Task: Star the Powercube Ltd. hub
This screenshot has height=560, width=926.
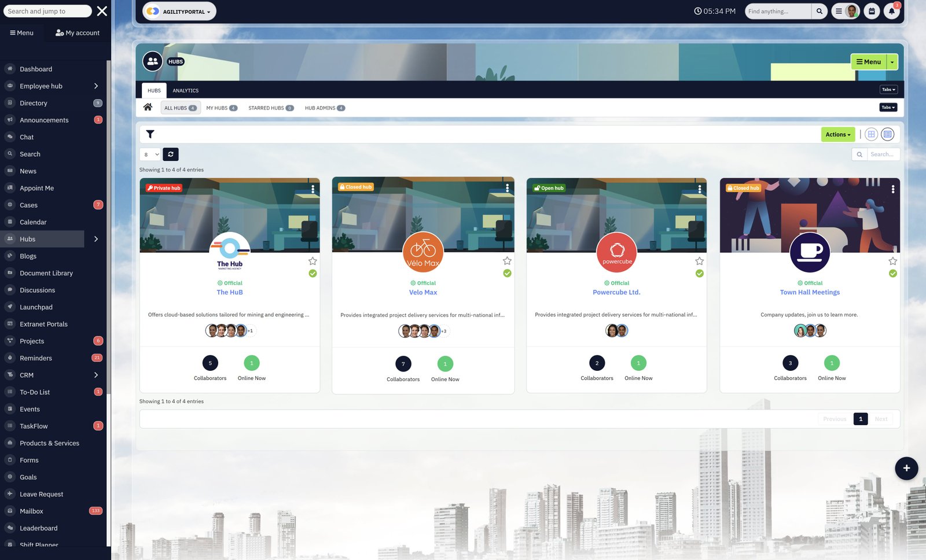Action: coord(699,261)
